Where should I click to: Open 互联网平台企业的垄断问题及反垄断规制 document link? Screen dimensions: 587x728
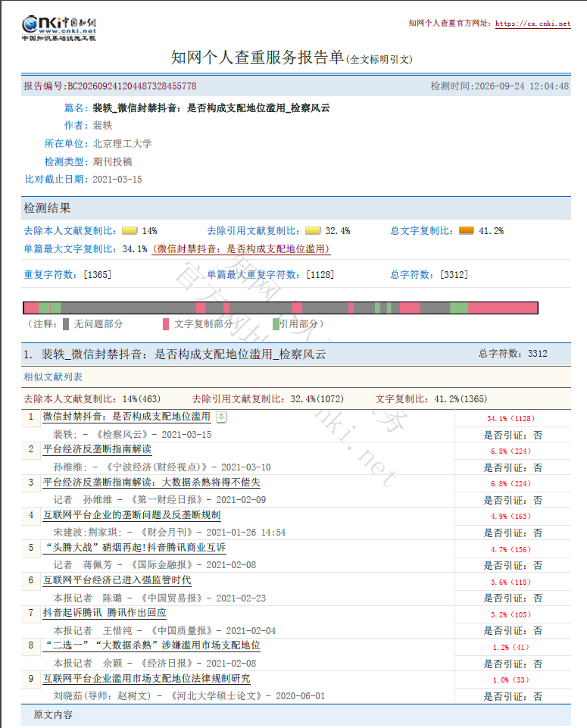(x=132, y=515)
